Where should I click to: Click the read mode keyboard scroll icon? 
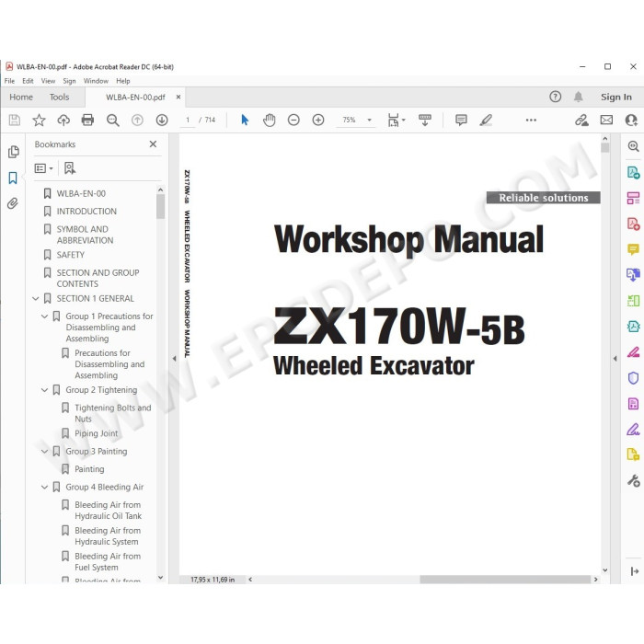[x=425, y=120]
